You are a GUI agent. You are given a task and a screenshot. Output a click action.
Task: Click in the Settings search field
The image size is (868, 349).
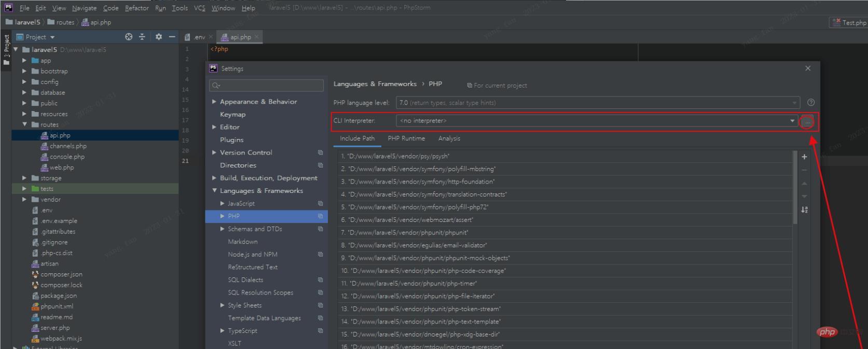click(266, 86)
